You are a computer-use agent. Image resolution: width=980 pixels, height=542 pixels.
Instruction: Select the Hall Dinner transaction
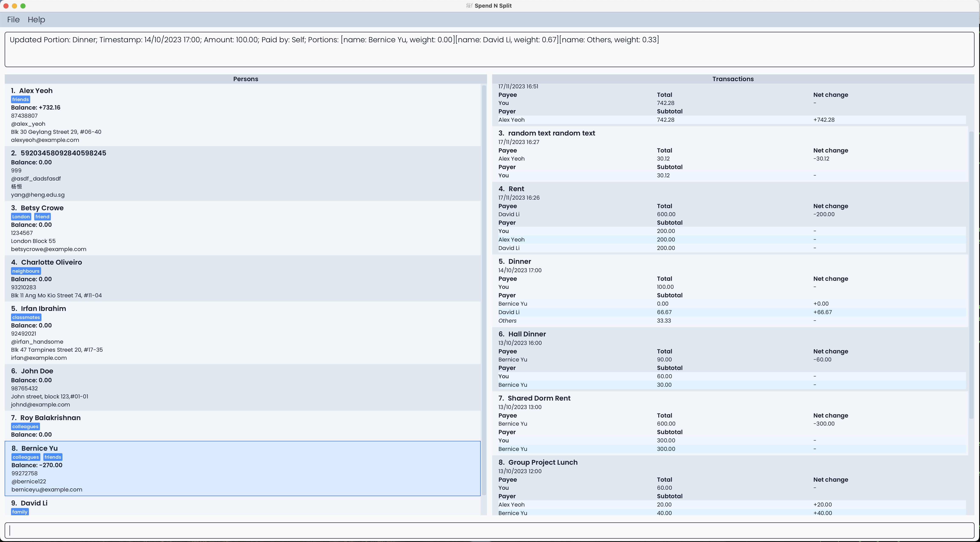point(527,334)
